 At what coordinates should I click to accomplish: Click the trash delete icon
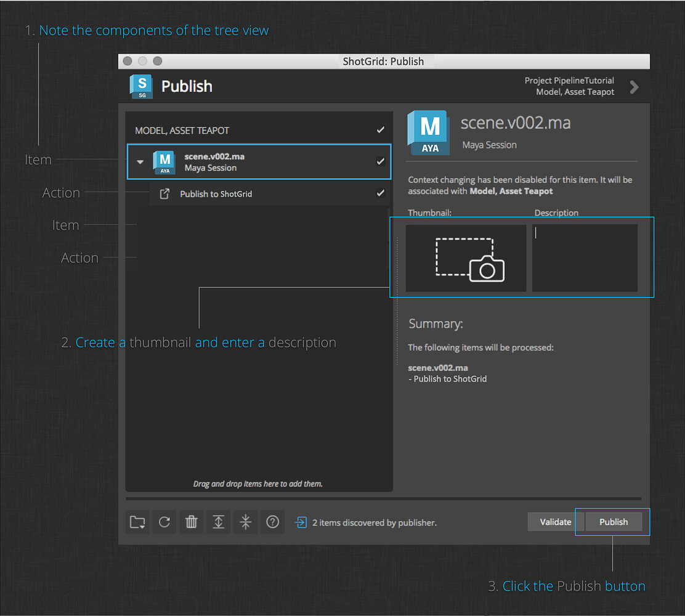[192, 522]
